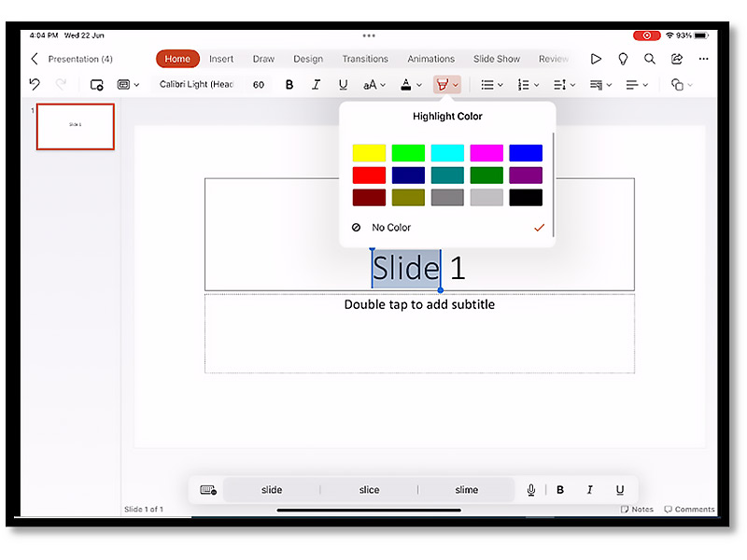
Task: Open the line spacing dropdown
Action: click(x=565, y=85)
